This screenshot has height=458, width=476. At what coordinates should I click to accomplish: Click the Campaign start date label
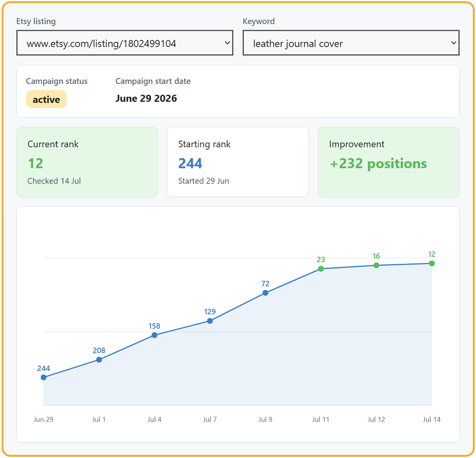[153, 81]
